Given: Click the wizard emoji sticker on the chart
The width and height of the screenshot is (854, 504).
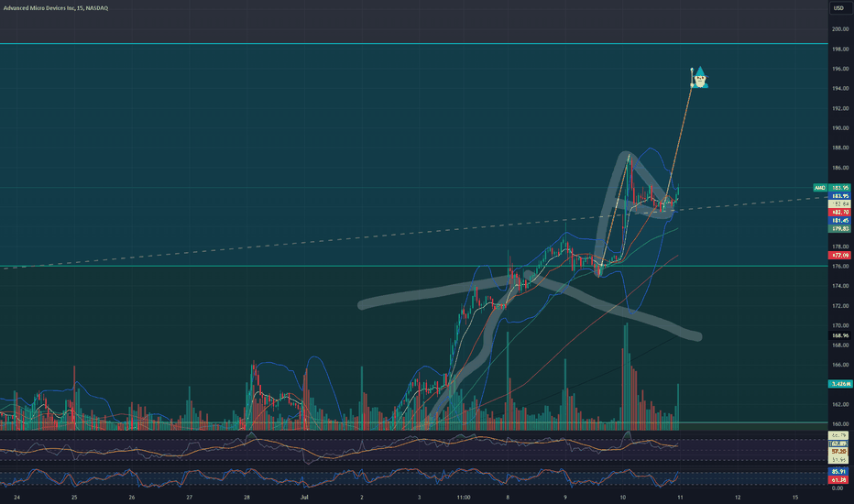Looking at the screenshot, I should 699,77.
